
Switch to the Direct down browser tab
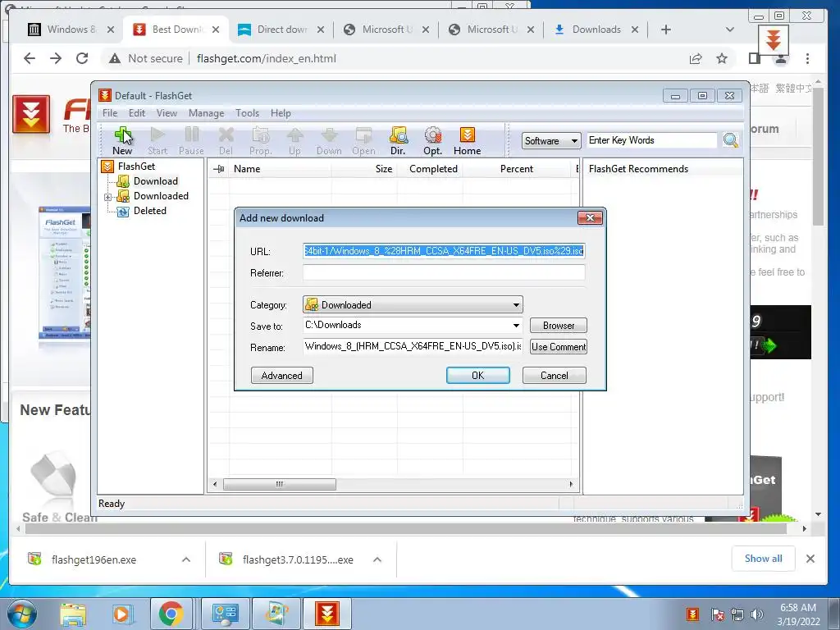[x=282, y=30]
